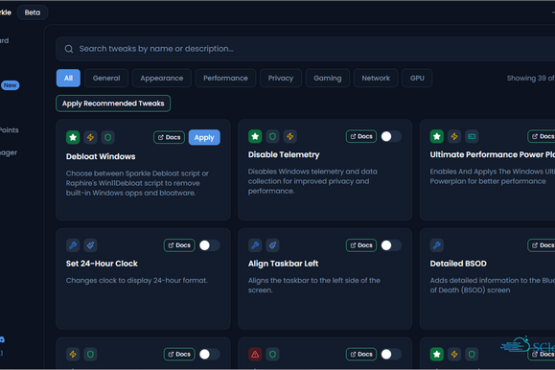The width and height of the screenshot is (555, 370).
Task: Click 'Enables And Applys The Windows' description
Action: (x=492, y=176)
